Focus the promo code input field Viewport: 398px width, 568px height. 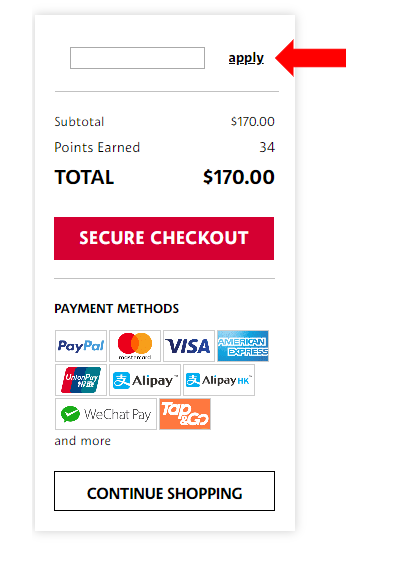[137, 58]
